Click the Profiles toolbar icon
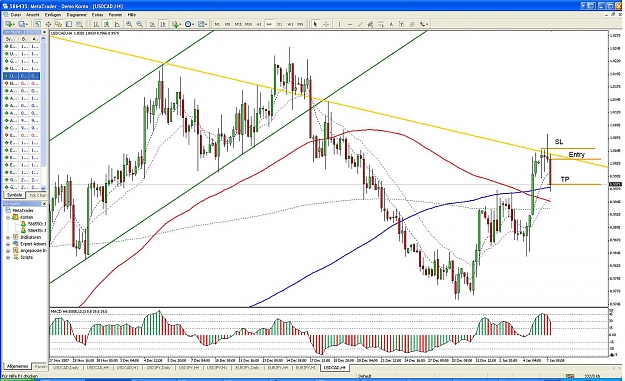The width and height of the screenshot is (625, 381). click(24, 24)
